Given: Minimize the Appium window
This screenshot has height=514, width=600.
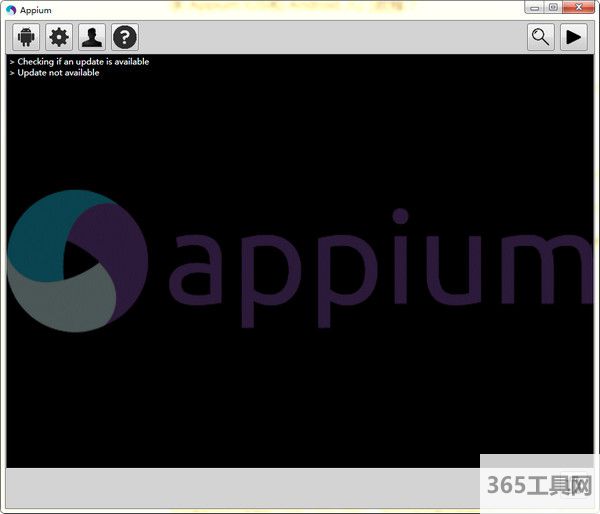Looking at the screenshot, I should click(x=535, y=8).
